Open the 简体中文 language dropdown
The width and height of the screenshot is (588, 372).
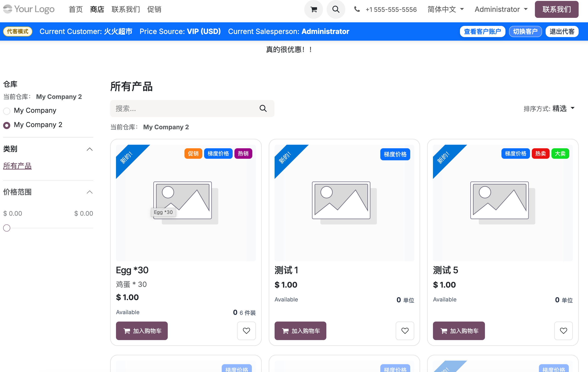pos(445,9)
